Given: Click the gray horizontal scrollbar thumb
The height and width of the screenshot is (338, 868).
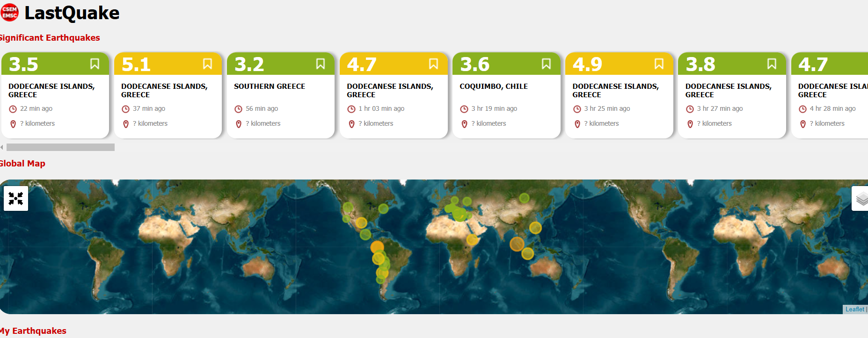Looking at the screenshot, I should (60, 147).
